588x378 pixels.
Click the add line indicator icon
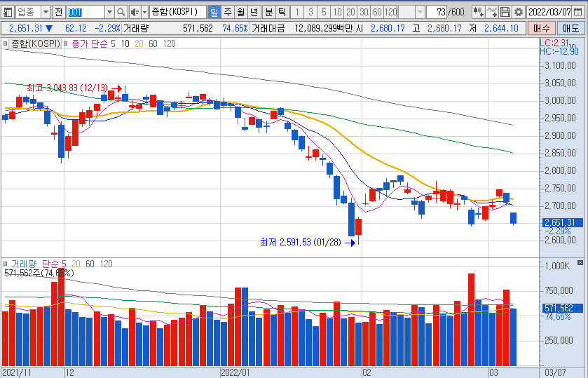tap(491, 12)
